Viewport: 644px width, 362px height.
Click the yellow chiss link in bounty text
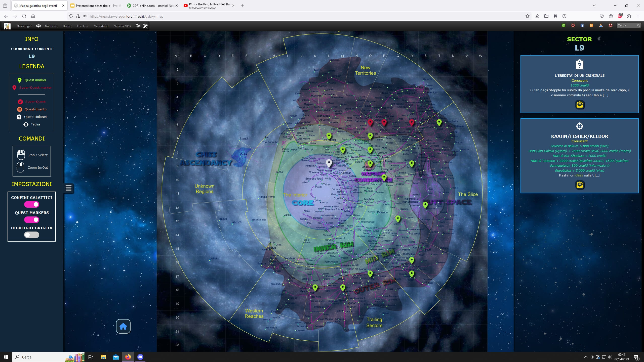(x=579, y=175)
